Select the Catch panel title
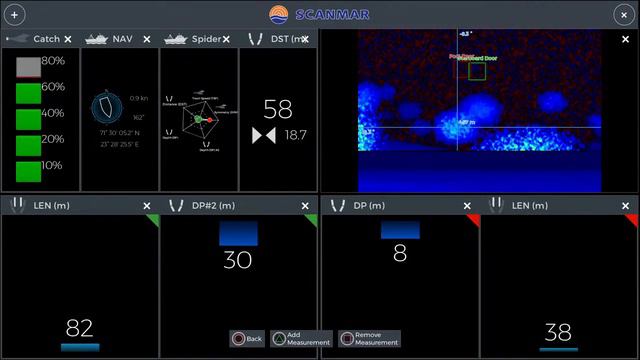Screen dimensions: 640x360 click(47, 39)
